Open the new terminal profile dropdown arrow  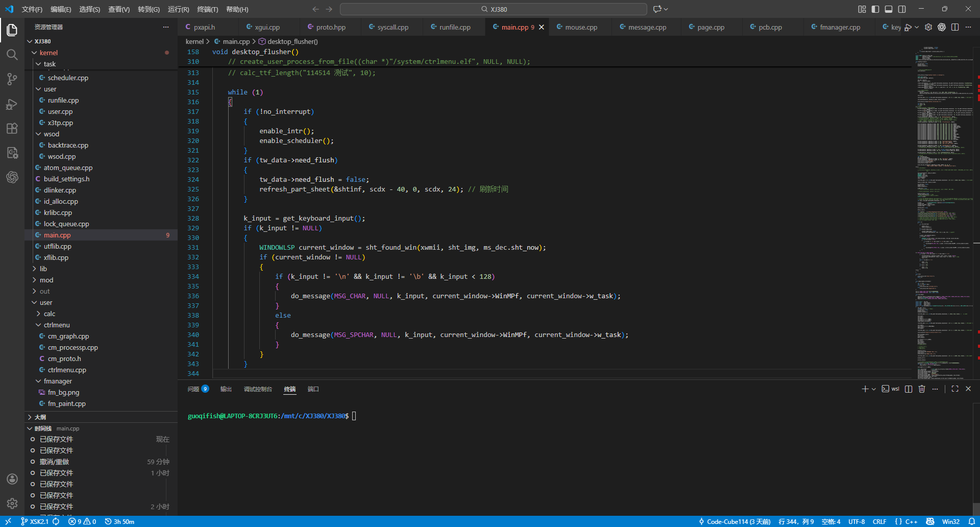pyautogui.click(x=874, y=389)
